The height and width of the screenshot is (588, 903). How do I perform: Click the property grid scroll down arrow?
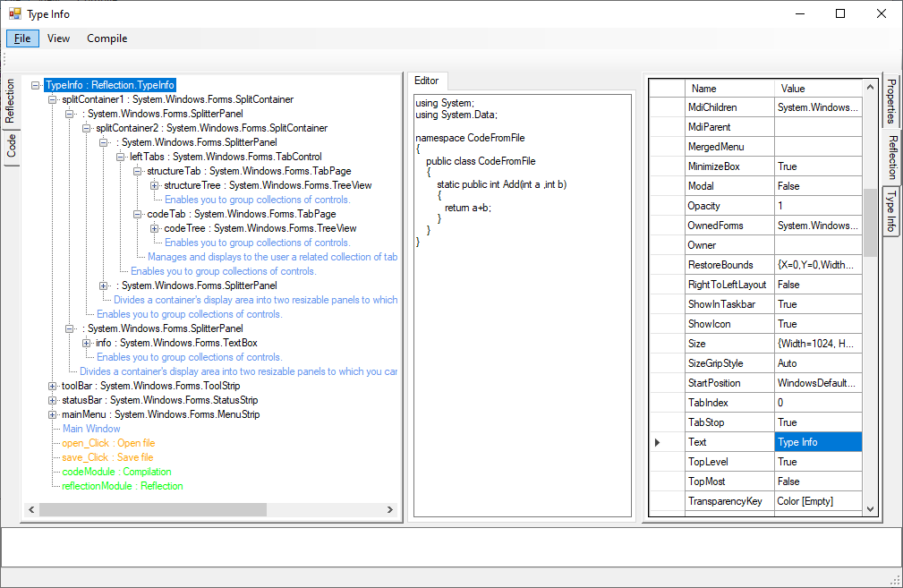870,509
